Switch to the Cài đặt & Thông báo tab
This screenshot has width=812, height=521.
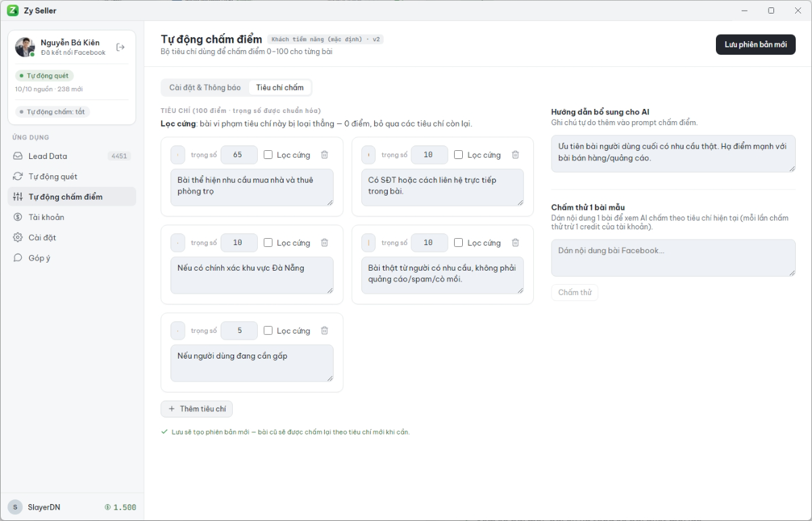pyautogui.click(x=205, y=87)
